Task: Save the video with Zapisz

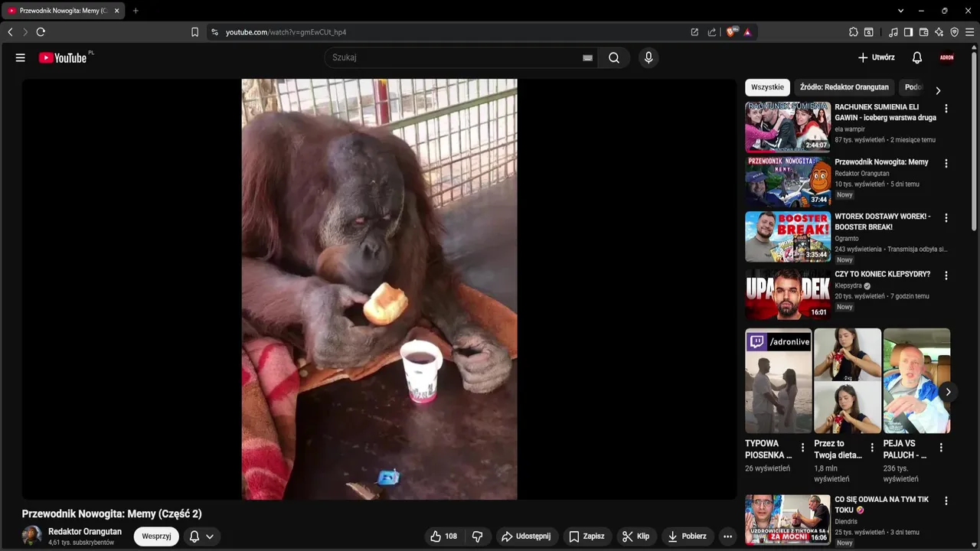Action: tap(586, 536)
